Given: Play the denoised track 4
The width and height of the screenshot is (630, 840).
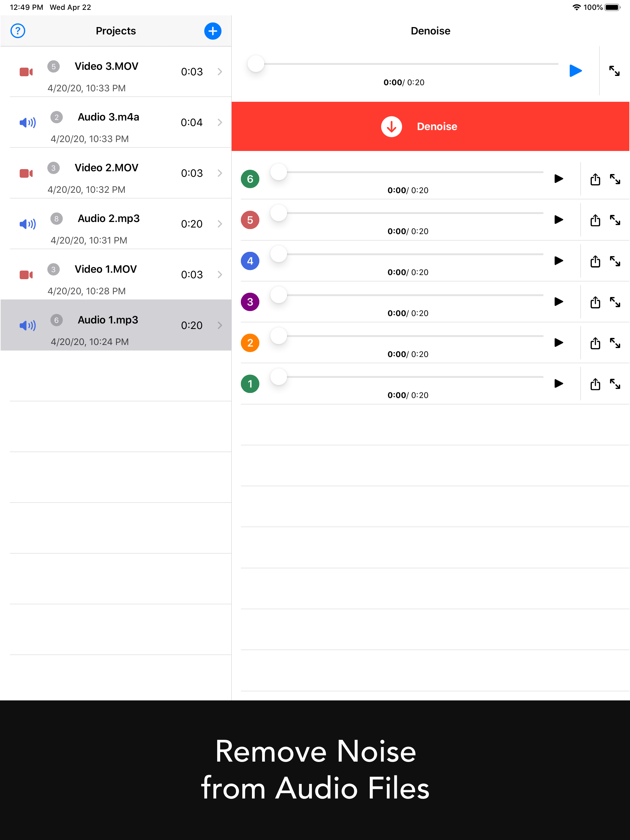Looking at the screenshot, I should coord(559,261).
